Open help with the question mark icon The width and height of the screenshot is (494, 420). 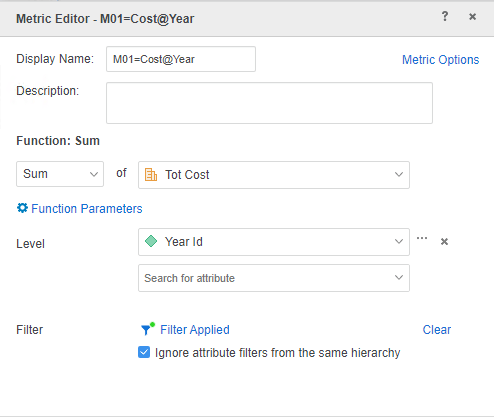[x=445, y=16]
